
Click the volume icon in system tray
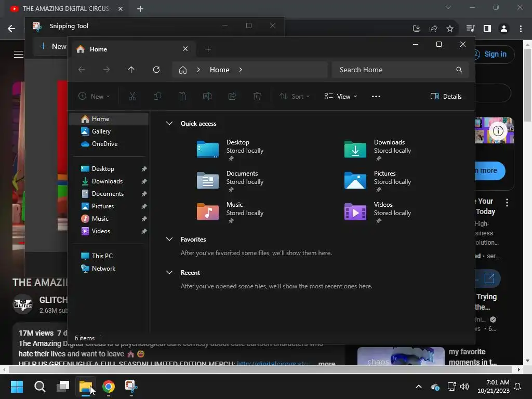click(464, 387)
